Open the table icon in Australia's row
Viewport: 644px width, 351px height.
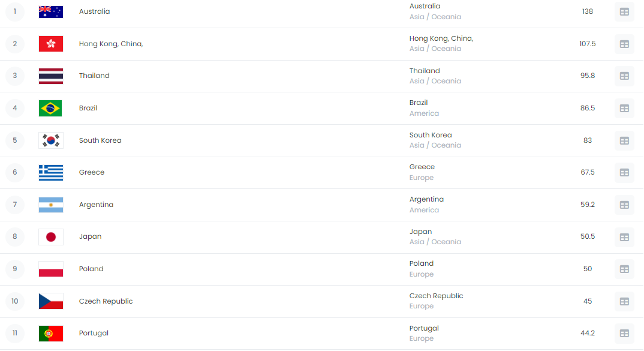(624, 11)
